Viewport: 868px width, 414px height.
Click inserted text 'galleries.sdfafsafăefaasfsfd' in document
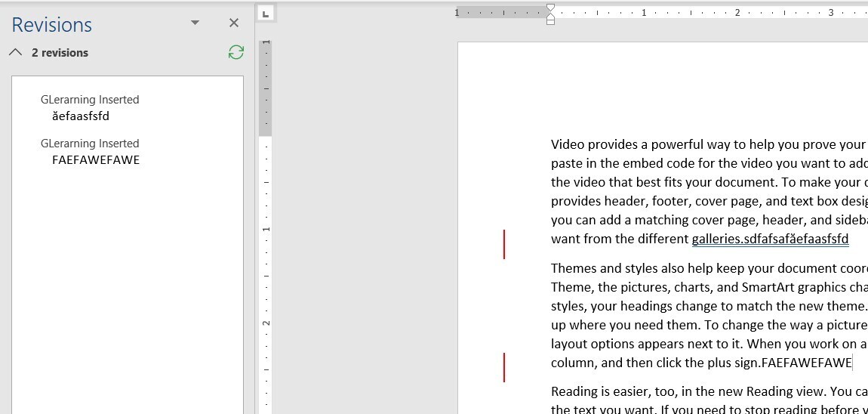click(x=770, y=239)
